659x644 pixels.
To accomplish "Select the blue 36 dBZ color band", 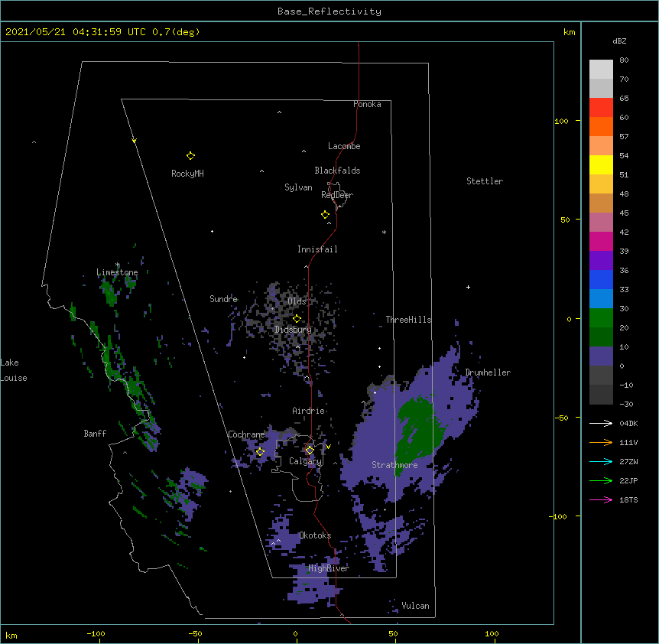I will [x=601, y=279].
